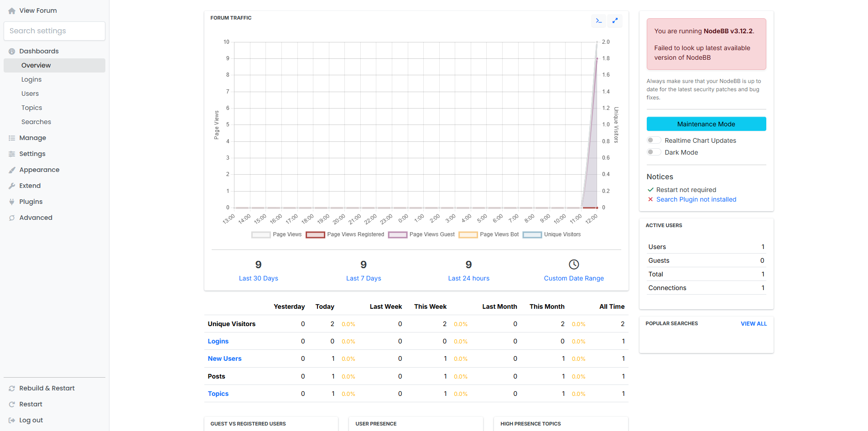Show traffic for Last 7 Days
Screen dimensions: 868x431
click(x=364, y=278)
